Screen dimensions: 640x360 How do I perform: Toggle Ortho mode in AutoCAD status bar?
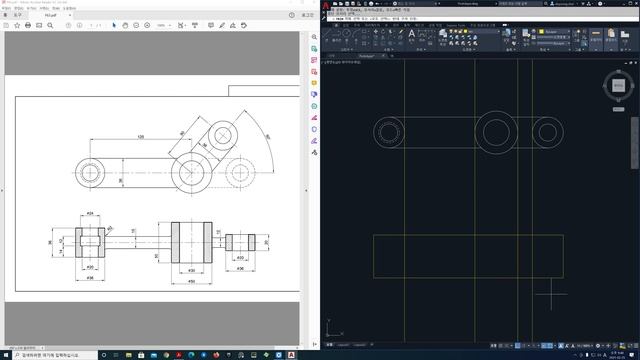point(518,346)
